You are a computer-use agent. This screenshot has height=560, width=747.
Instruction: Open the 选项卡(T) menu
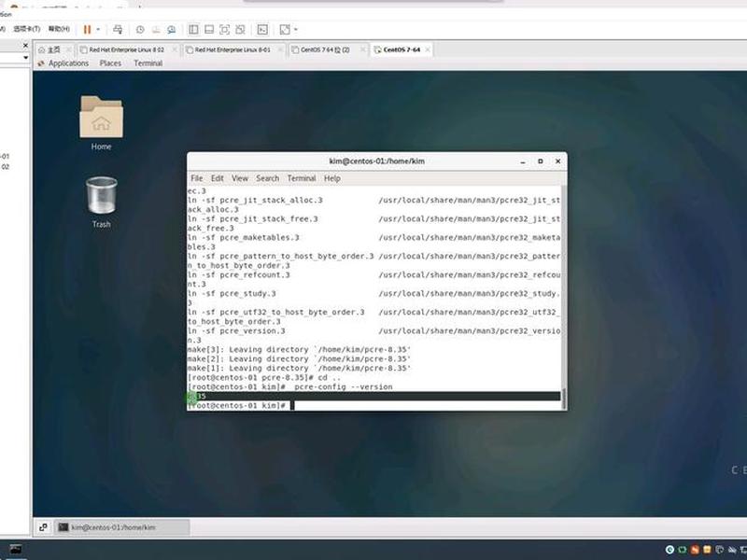pyautogui.click(x=27, y=29)
